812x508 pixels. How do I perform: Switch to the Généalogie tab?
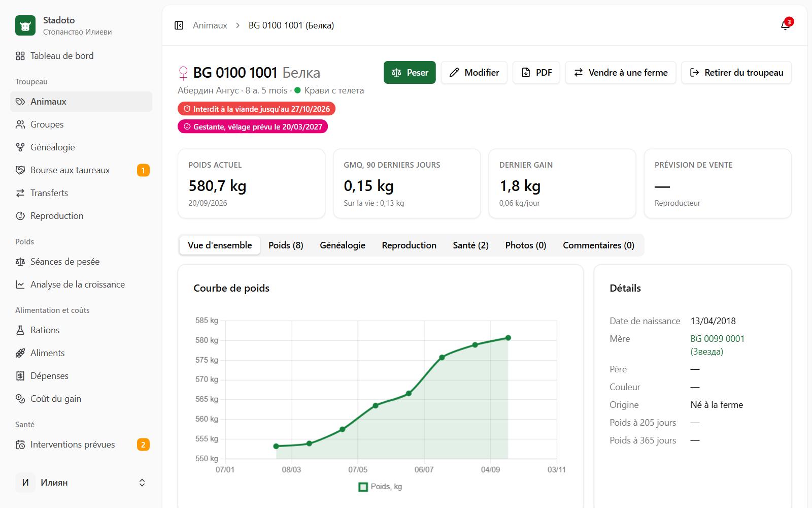[343, 245]
